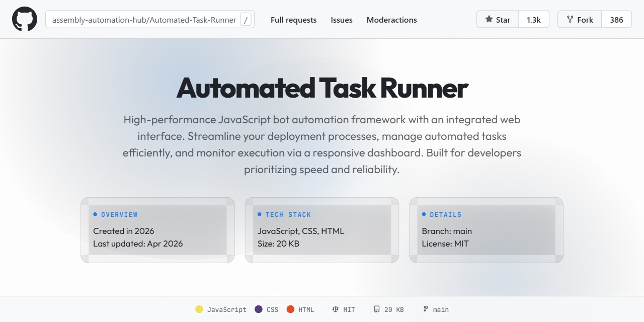This screenshot has height=322, width=644.
Task: Select the Issues navigation item
Action: coord(341,20)
